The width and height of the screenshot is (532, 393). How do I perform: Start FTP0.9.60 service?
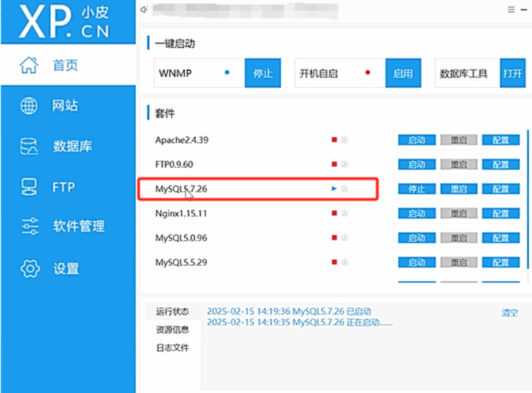[416, 164]
